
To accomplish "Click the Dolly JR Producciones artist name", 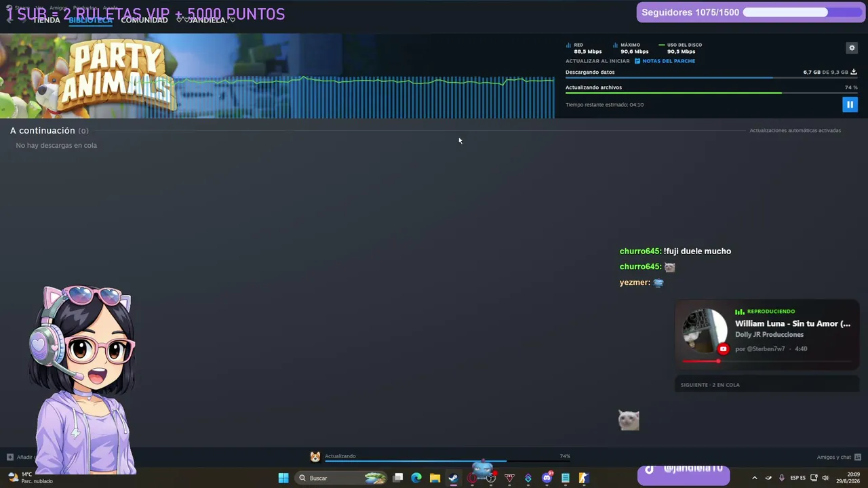I will [x=769, y=335].
